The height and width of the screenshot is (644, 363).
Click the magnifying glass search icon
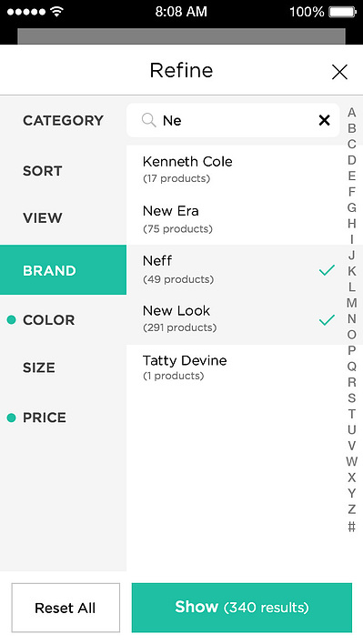(x=148, y=120)
